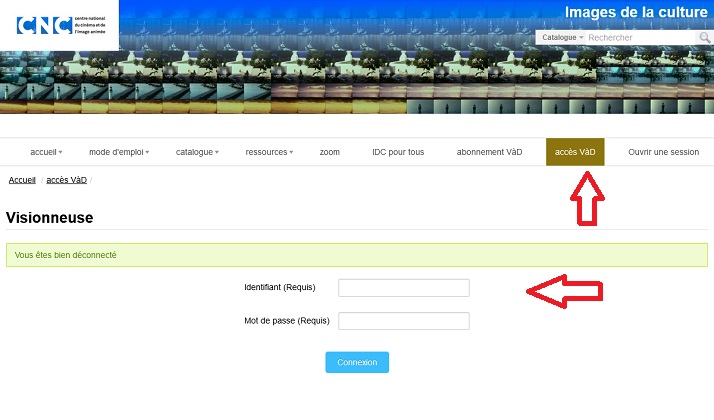This screenshot has width=714, height=420.
Task: Click the Images de la culture title
Action: point(636,12)
